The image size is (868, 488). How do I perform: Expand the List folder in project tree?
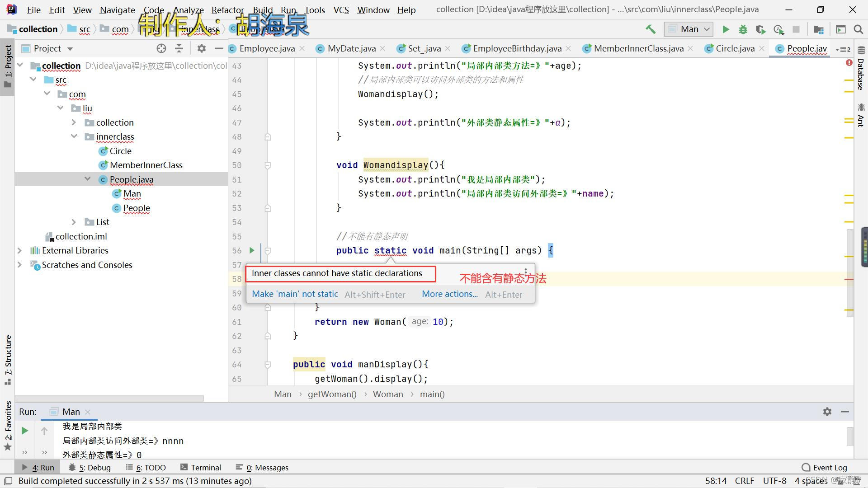pyautogui.click(x=74, y=222)
